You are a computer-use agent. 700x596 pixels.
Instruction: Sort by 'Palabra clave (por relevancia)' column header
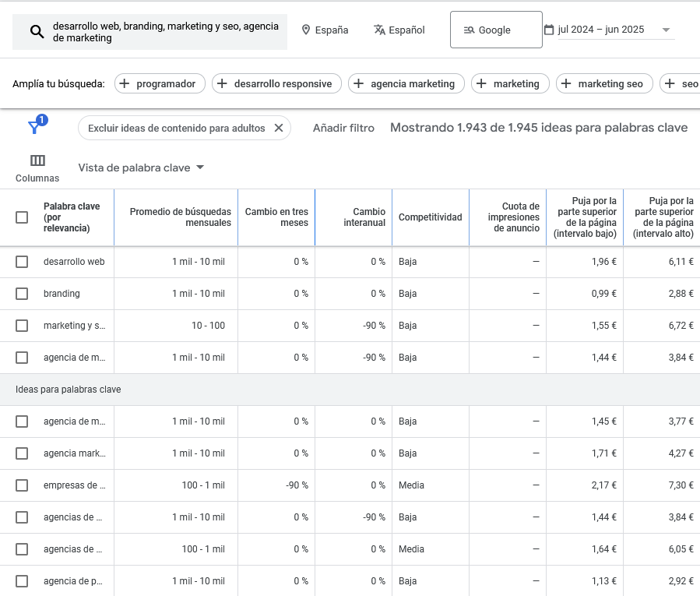click(72, 217)
